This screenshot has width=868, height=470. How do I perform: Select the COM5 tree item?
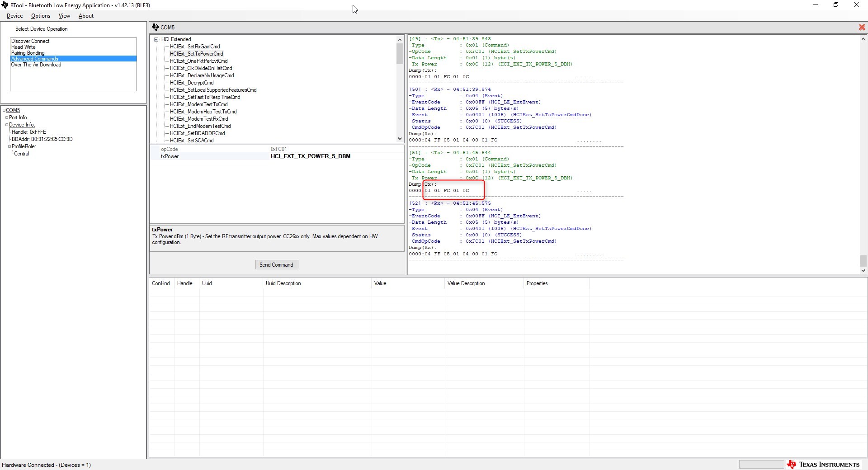[x=13, y=110]
